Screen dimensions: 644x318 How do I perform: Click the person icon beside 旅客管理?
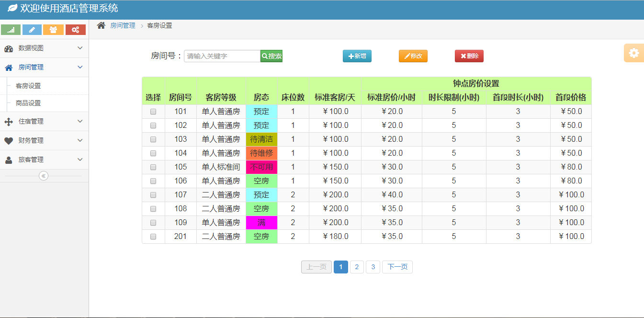pos(9,160)
